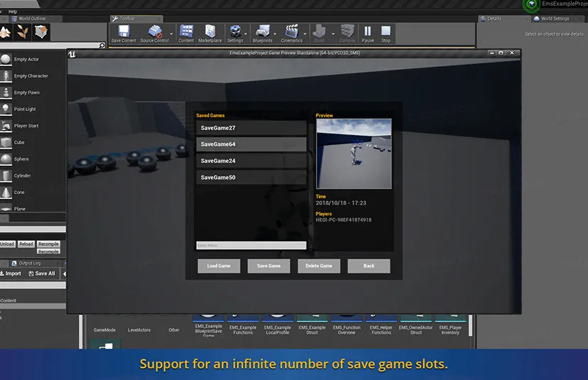Pause the game preview
The image size is (588, 380).
(x=368, y=33)
